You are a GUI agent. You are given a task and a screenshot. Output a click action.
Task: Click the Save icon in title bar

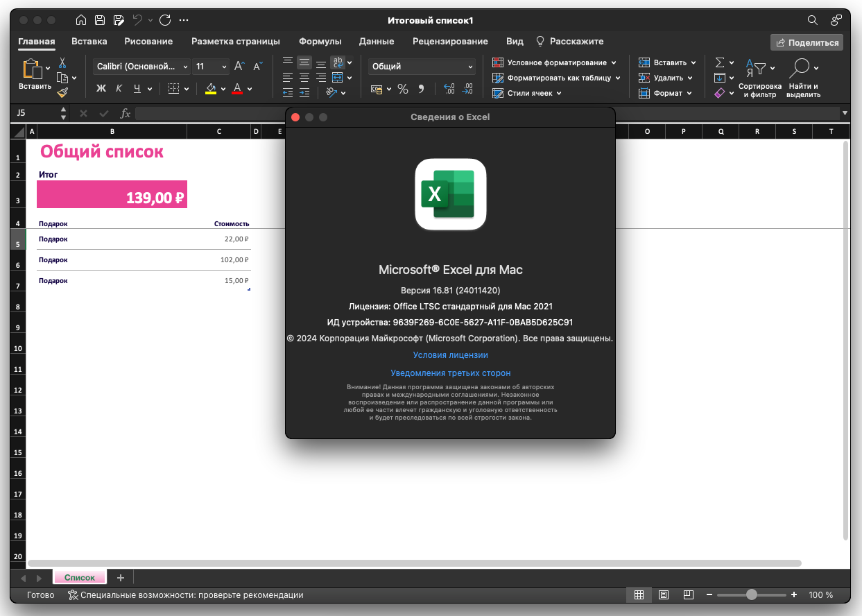(100, 20)
